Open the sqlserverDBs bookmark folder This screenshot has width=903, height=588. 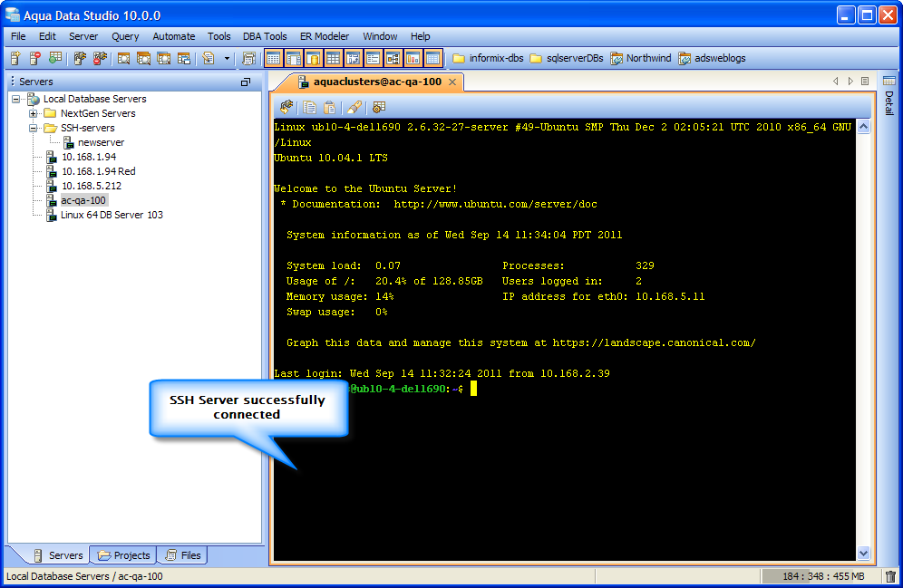pyautogui.click(x=566, y=58)
